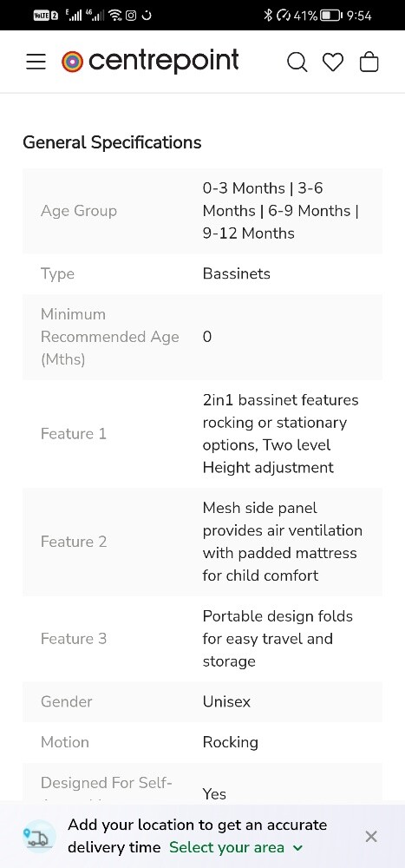Select the Age Group specification row

(203, 211)
